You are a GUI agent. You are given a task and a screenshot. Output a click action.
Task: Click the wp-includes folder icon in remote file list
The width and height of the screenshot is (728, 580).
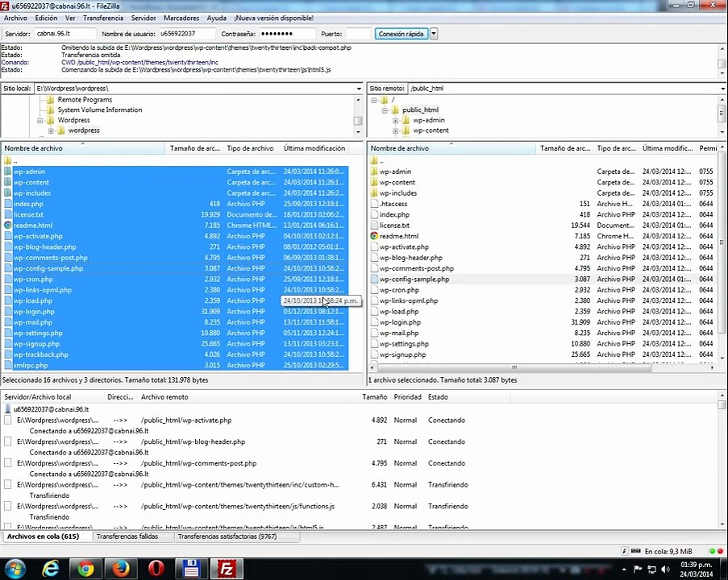click(374, 193)
